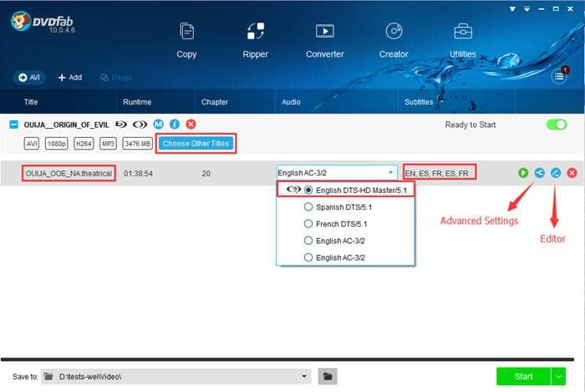This screenshot has height=392, width=585.
Task: Click the Save to path field
Action: coord(176,377)
